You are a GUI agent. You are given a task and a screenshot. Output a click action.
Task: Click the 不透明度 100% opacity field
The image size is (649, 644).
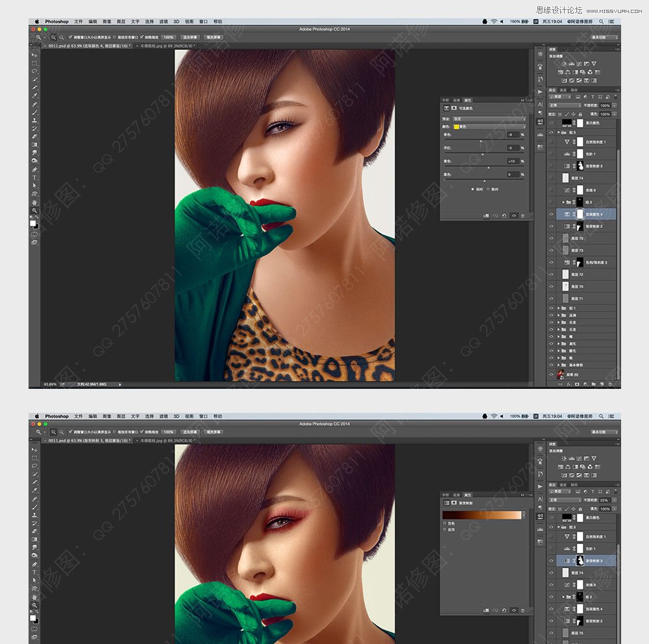coord(605,105)
